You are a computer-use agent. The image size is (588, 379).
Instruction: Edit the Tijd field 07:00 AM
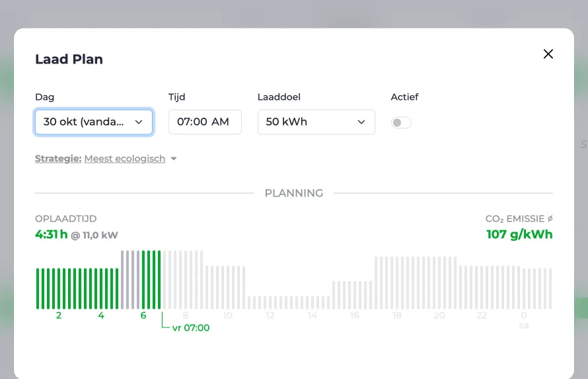click(205, 122)
